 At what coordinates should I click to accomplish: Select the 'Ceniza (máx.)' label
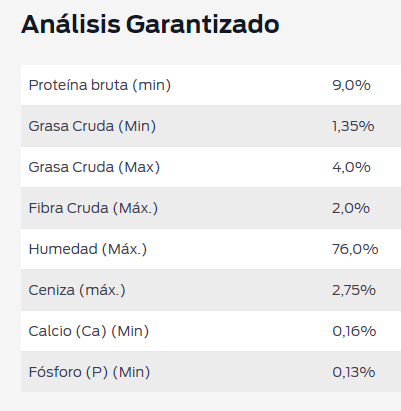coord(77,290)
